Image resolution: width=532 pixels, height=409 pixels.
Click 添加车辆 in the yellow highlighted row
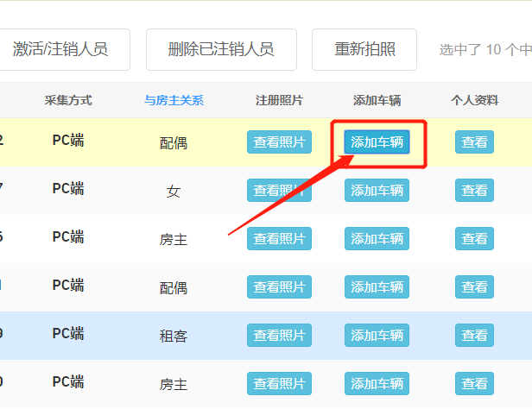[377, 142]
